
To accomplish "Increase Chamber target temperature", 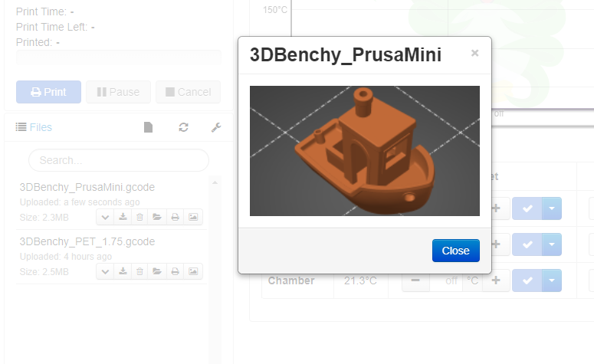I will [x=496, y=280].
